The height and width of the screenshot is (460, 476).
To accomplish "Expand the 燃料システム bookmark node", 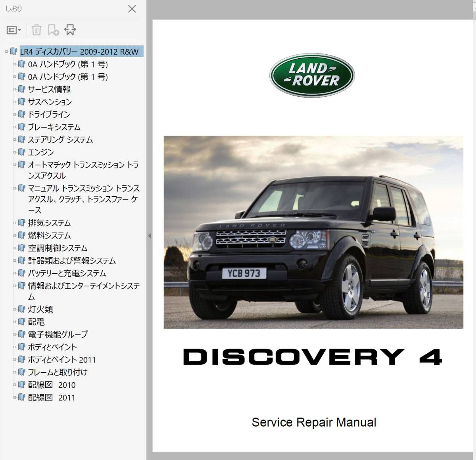I will (x=15, y=236).
